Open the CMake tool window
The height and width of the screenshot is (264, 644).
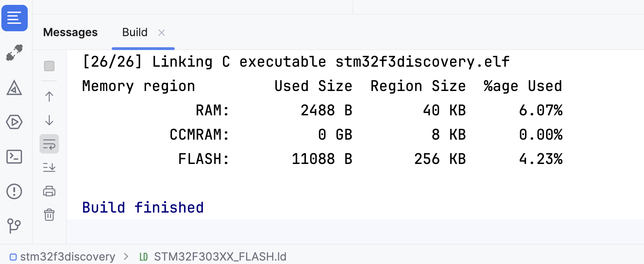click(x=15, y=89)
